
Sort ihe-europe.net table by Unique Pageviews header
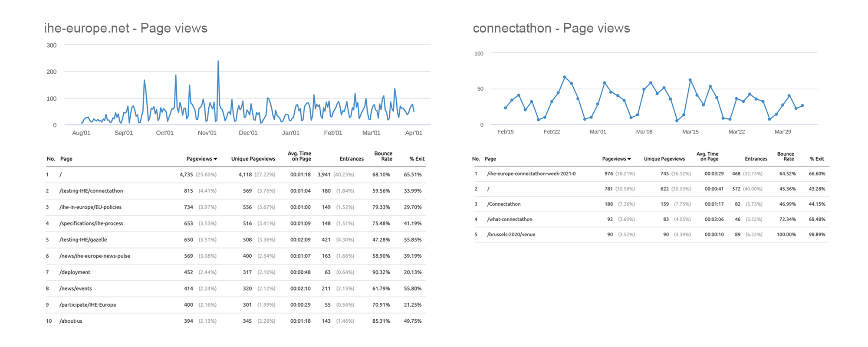253,159
